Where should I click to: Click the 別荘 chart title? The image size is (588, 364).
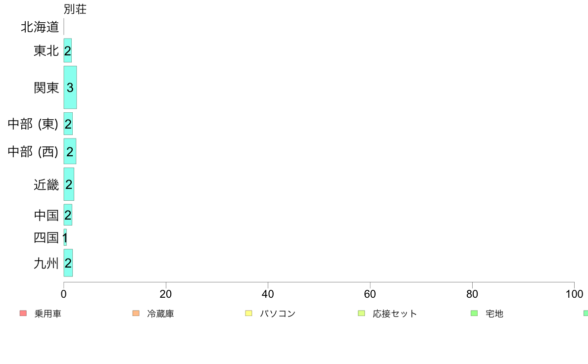point(75,9)
